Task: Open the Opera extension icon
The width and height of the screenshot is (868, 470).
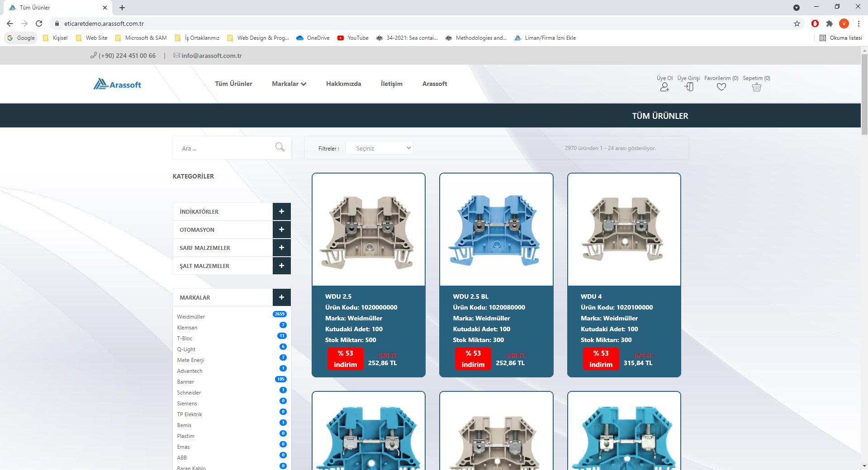Action: (x=815, y=23)
